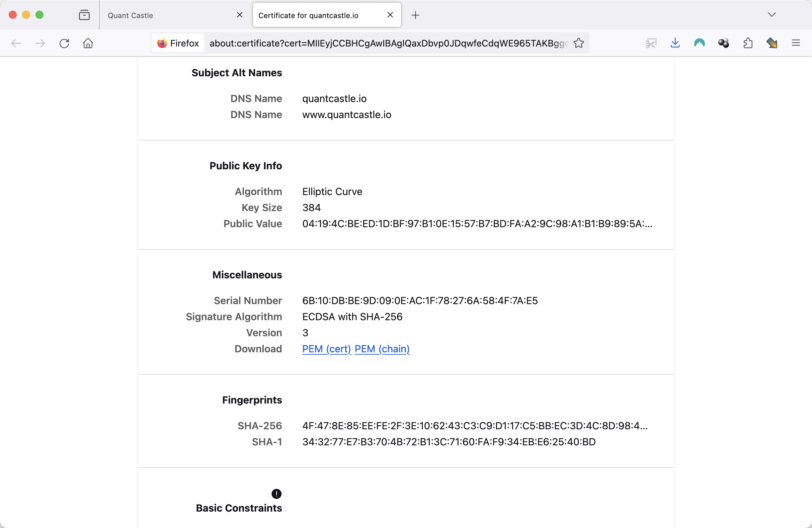The height and width of the screenshot is (528, 812).
Task: Click the Miscellaneous section heading
Action: coord(247,275)
